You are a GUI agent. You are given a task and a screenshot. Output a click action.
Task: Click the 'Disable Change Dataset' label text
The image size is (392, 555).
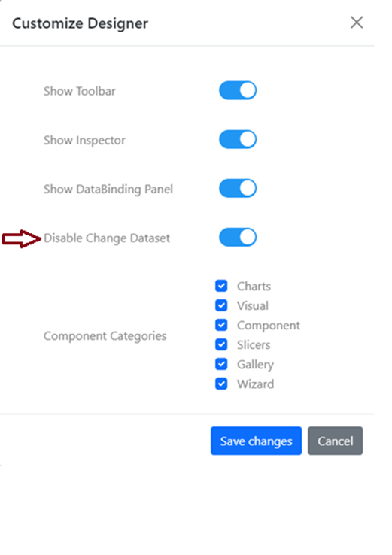click(x=107, y=238)
